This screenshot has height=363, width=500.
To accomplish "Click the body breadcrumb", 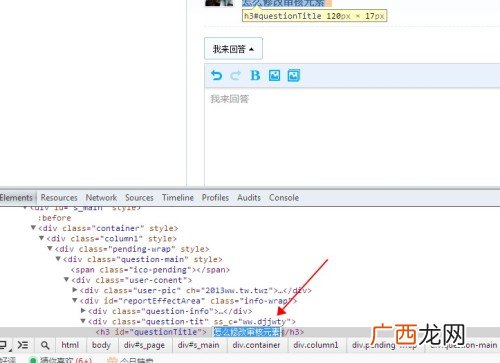I will (101, 345).
